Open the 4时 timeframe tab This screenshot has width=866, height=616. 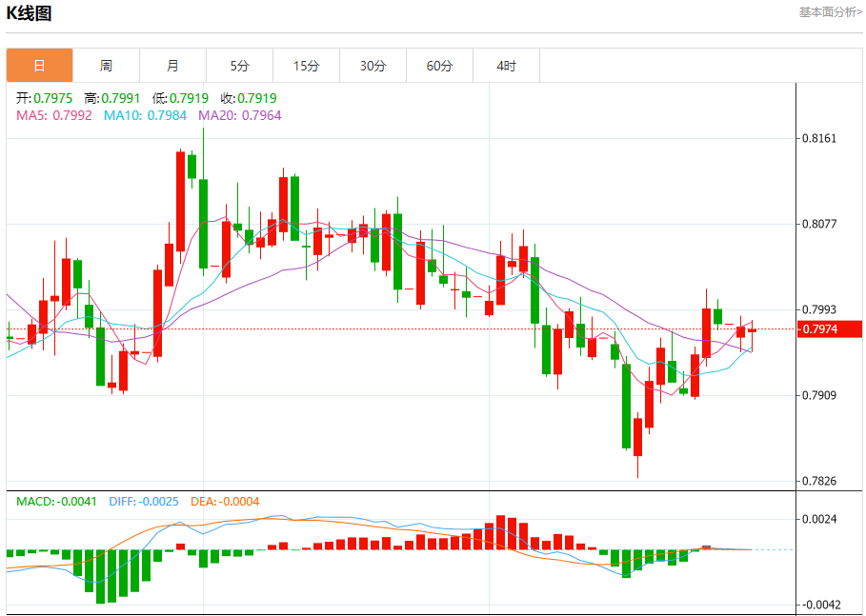(x=507, y=66)
